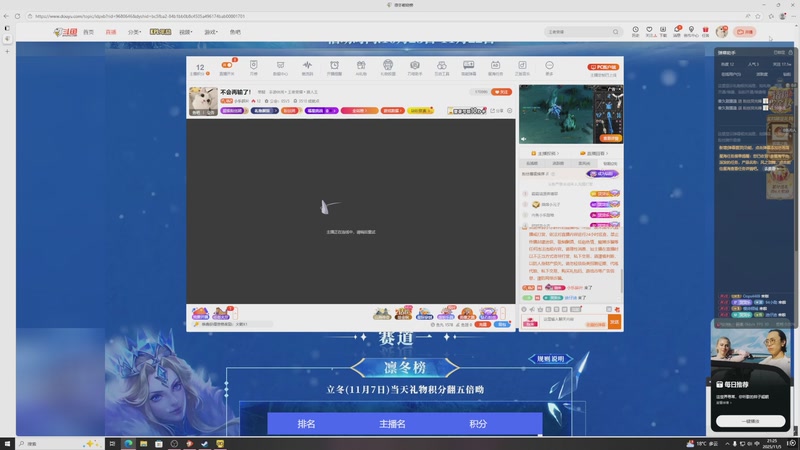
Task: Open the download icon in header
Action: pos(663,31)
